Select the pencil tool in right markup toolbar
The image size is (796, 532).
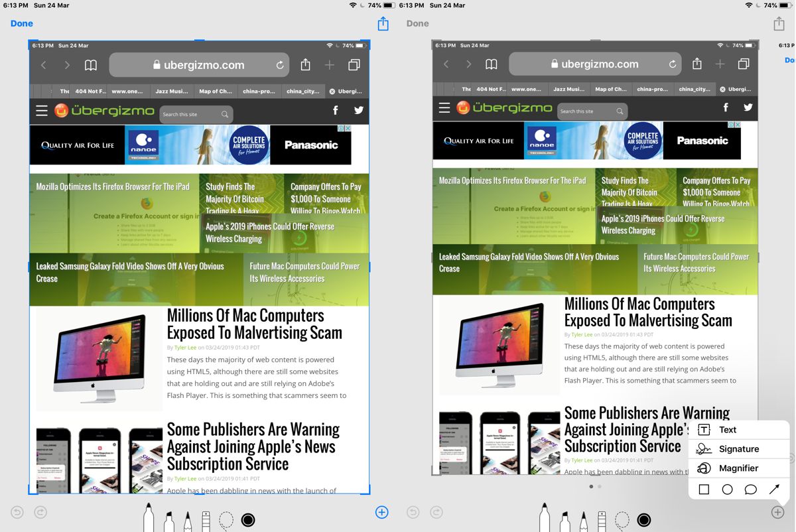tap(583, 521)
